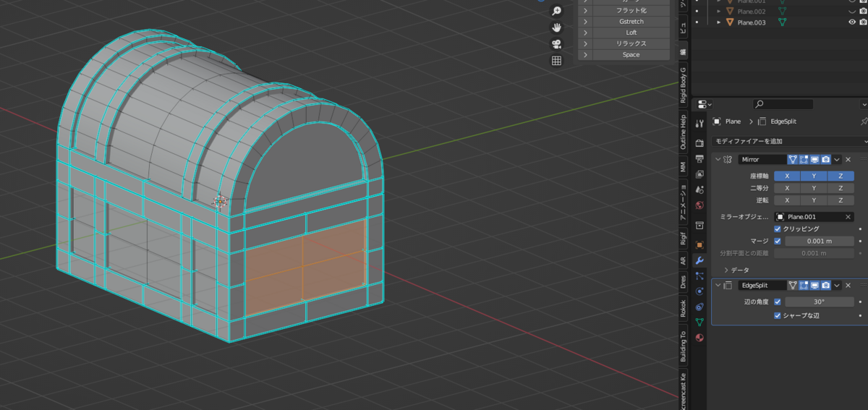
Task: Click the zoom magnifier icon in the viewport
Action: (x=556, y=11)
